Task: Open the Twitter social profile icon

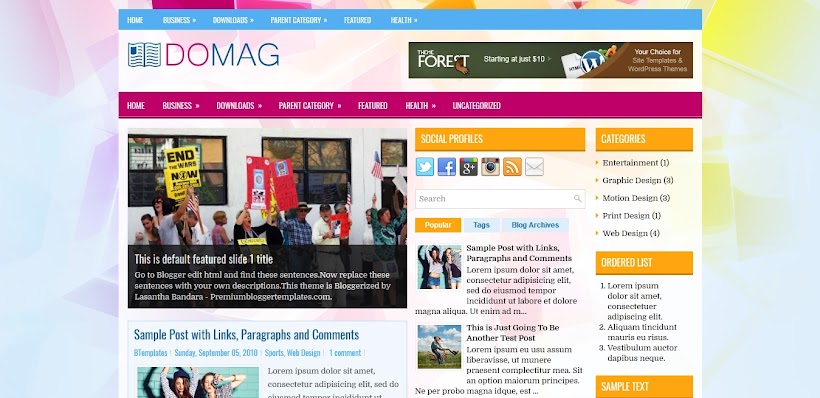Action: point(425,167)
